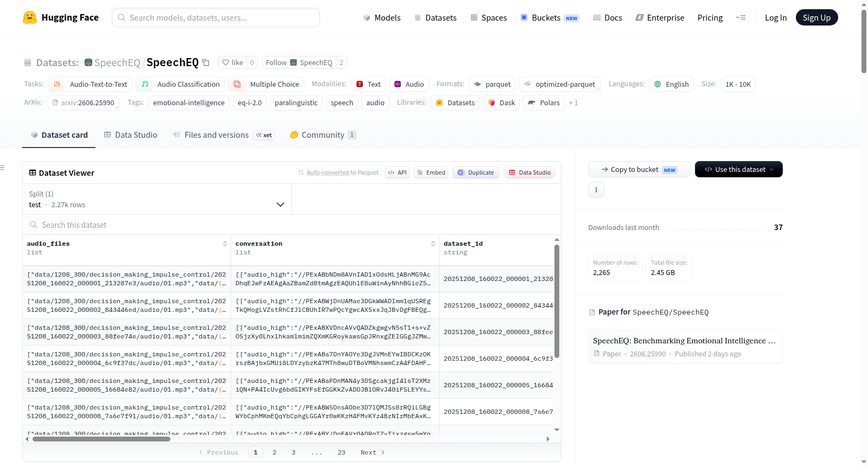The height and width of the screenshot is (467, 868).
Task: Select the Audio Classification task tag
Action: (180, 84)
